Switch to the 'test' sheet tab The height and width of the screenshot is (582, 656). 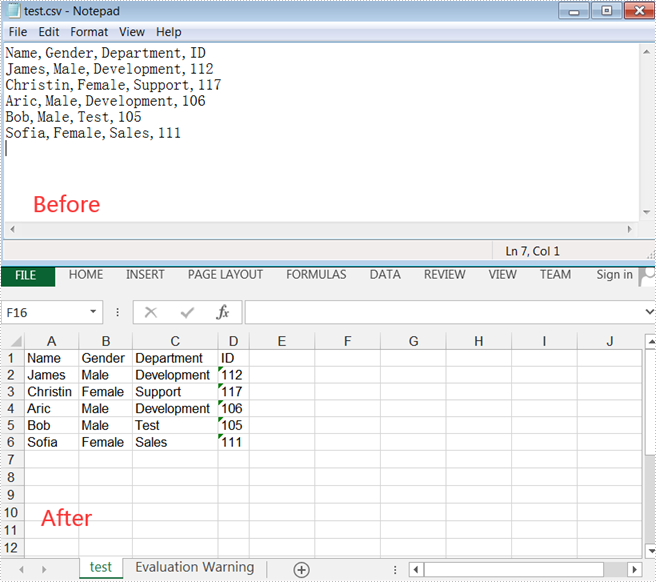click(101, 567)
